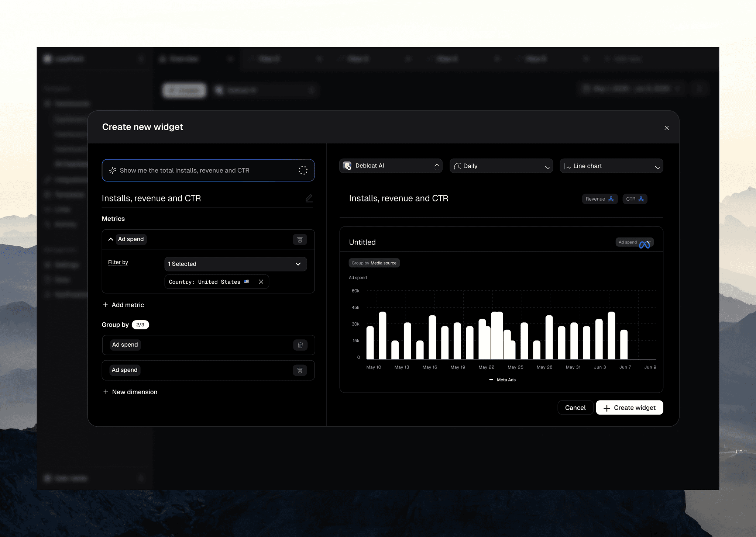756x537 pixels.
Task: Delete the first Group by Ad spend dimension
Action: [x=300, y=345]
